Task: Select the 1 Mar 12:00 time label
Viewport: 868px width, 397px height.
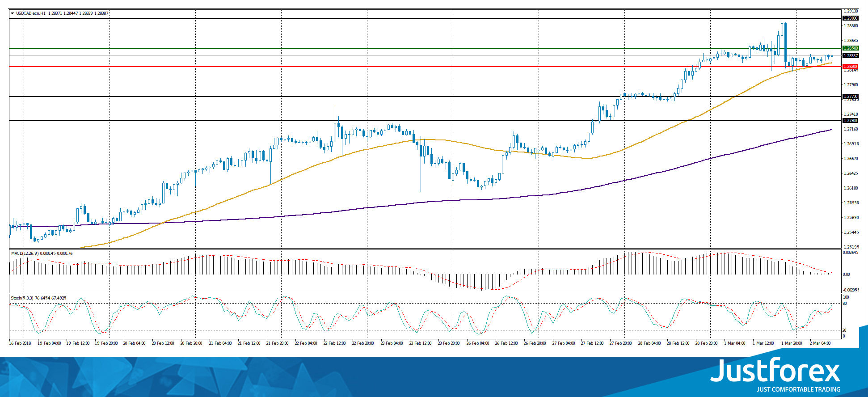Action: pos(763,343)
